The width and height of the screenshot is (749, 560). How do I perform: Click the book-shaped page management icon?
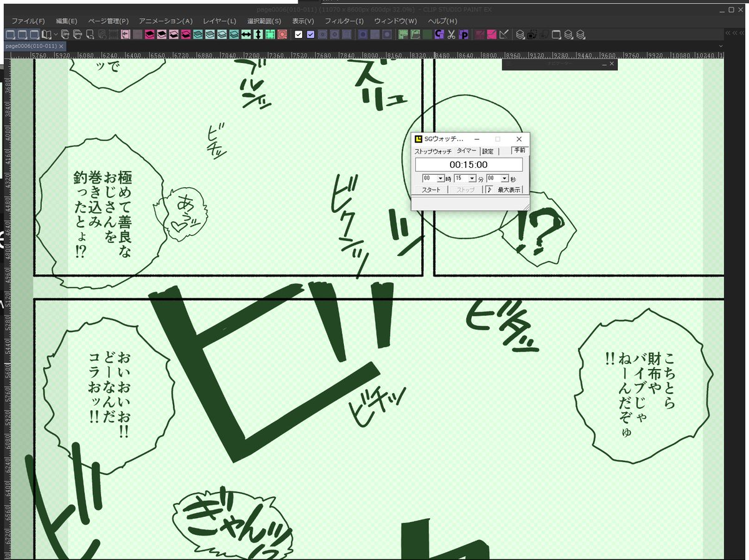coord(47,36)
